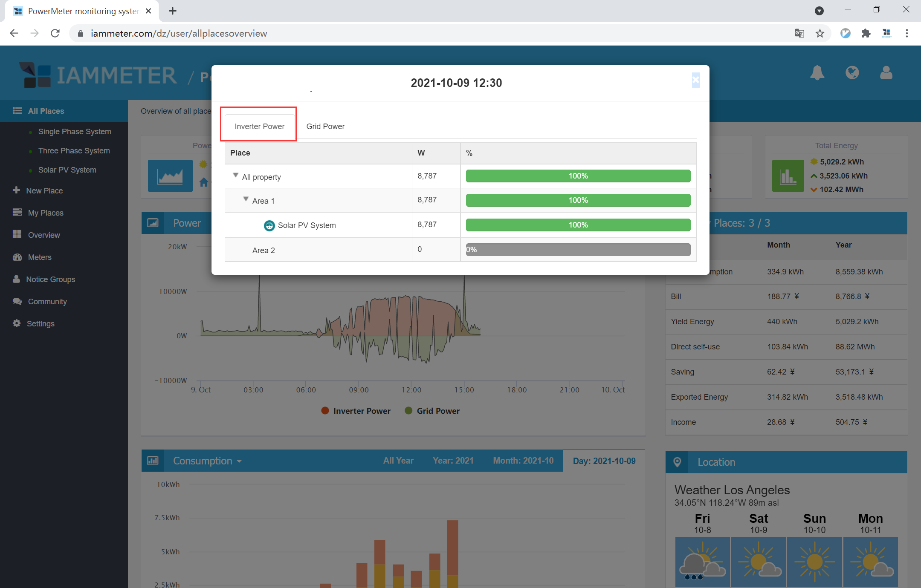Open Community link in sidebar
921x588 pixels.
point(47,302)
